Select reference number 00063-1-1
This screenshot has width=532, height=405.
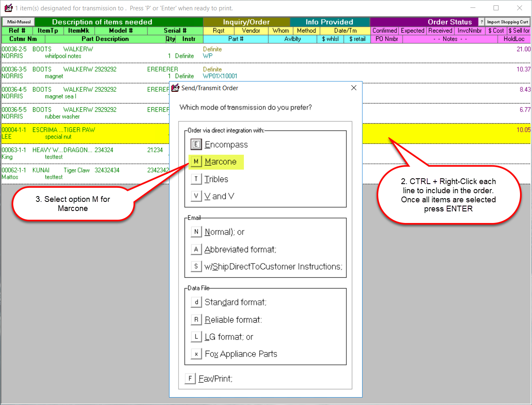(14, 150)
